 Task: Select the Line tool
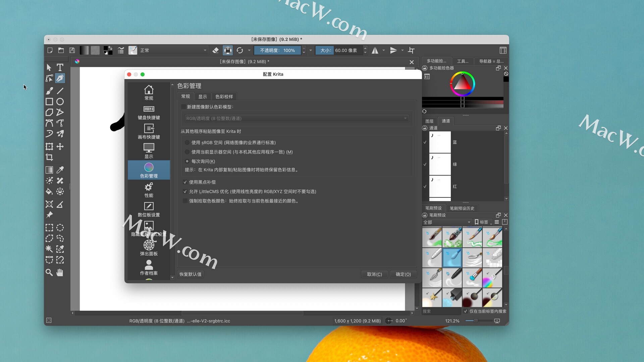60,91
